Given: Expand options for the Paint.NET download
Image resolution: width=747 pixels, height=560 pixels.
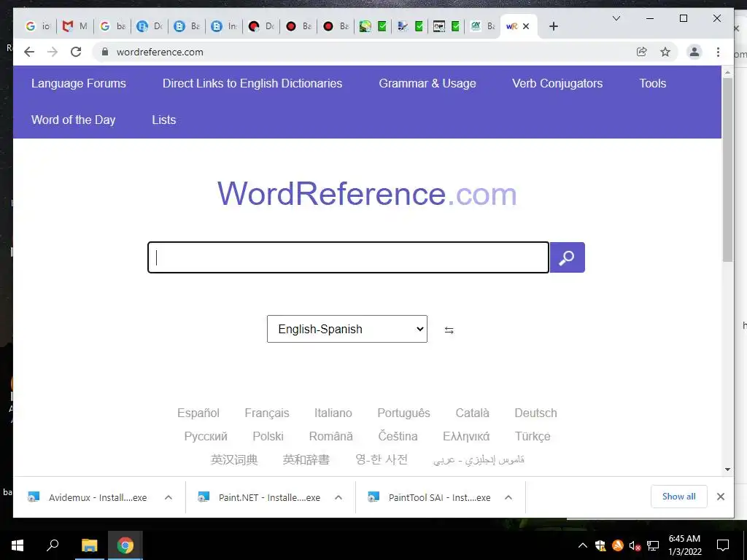Looking at the screenshot, I should [x=338, y=497].
